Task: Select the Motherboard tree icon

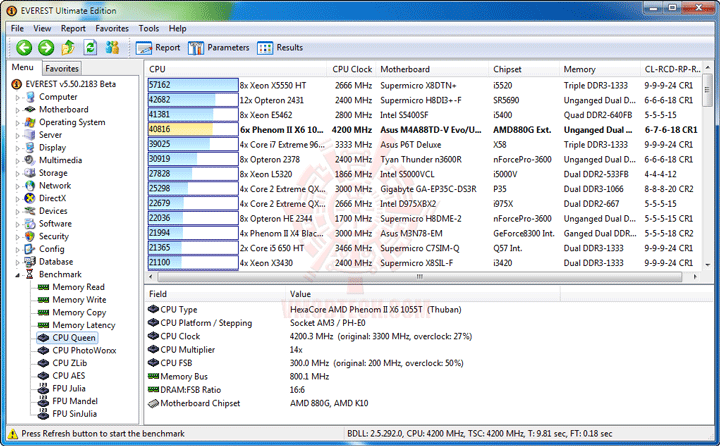Action: 30,109
